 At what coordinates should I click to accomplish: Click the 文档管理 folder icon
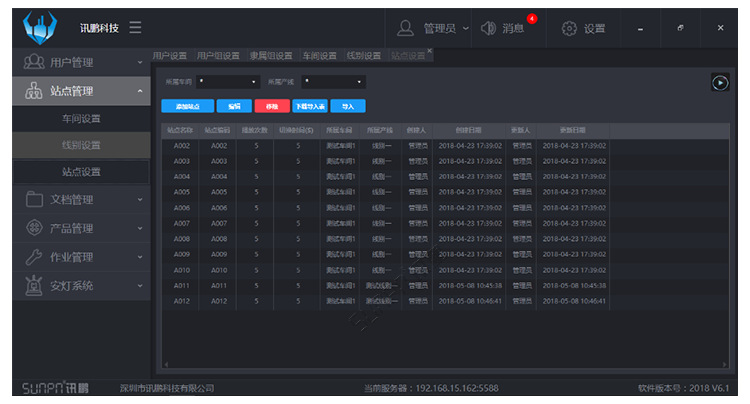pyautogui.click(x=32, y=199)
